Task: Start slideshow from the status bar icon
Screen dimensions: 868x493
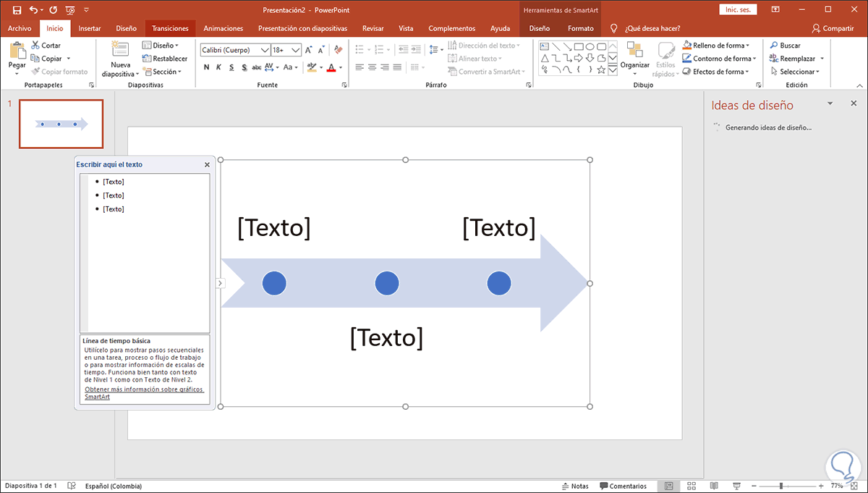Action: tap(736, 486)
